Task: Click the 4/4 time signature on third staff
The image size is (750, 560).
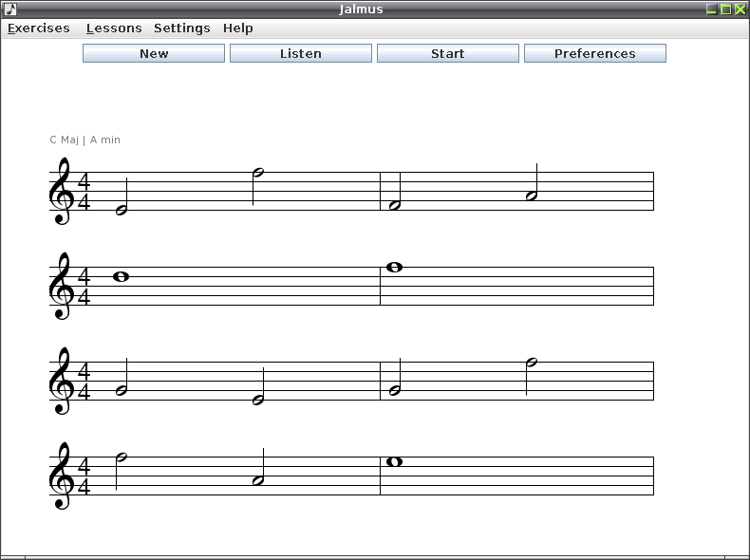Action: click(x=84, y=382)
